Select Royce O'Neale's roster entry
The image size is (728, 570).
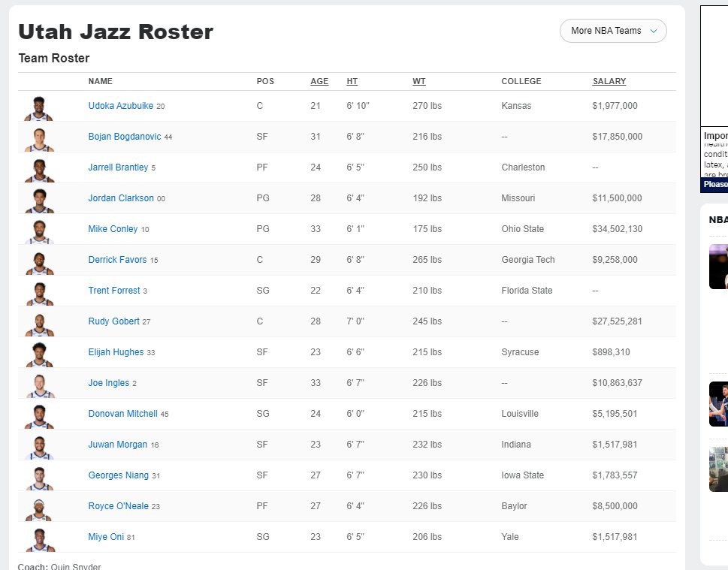click(118, 505)
